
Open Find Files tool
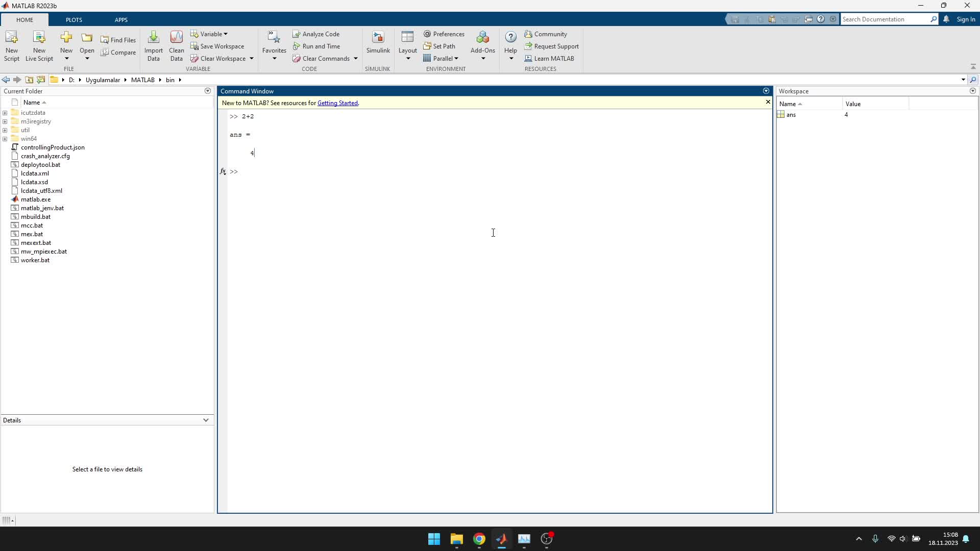tap(118, 40)
